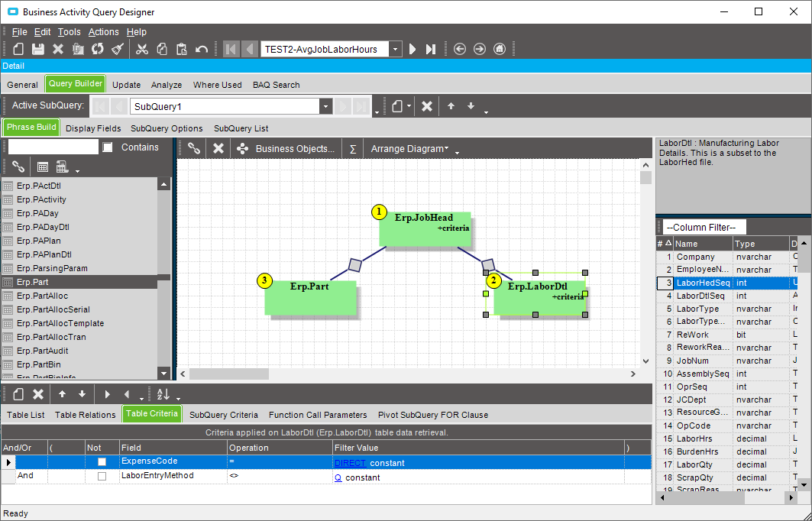Image resolution: width=812 pixels, height=521 pixels.
Task: Click the link icon in diagram toolbar
Action: 194,149
